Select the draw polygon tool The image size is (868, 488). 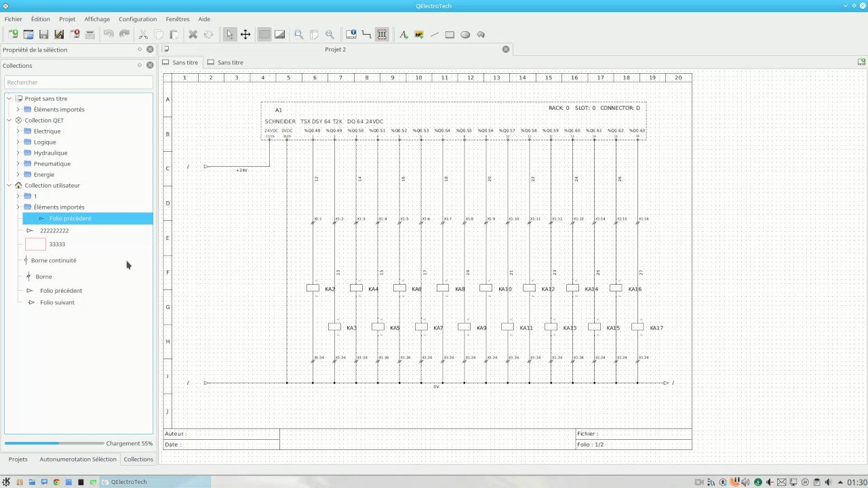click(481, 35)
